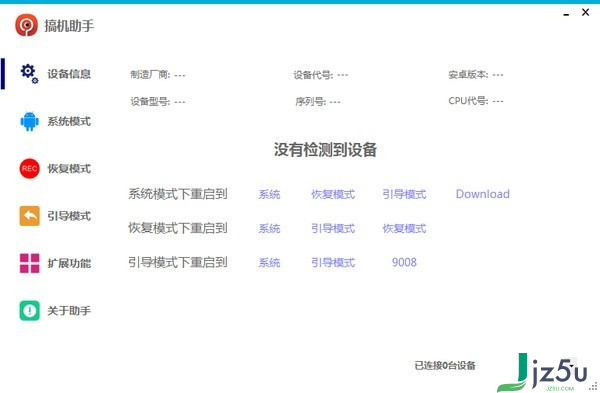
Task: Click 引导模式 link in 恢复模式下重启到 row
Action: (x=333, y=228)
